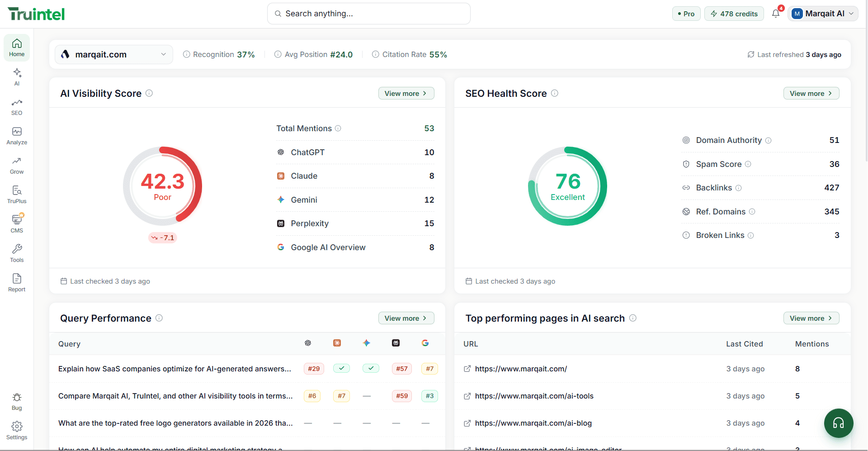Select the ChatGPT mentions row
Viewport: 868px width, 451px height.
[355, 152]
